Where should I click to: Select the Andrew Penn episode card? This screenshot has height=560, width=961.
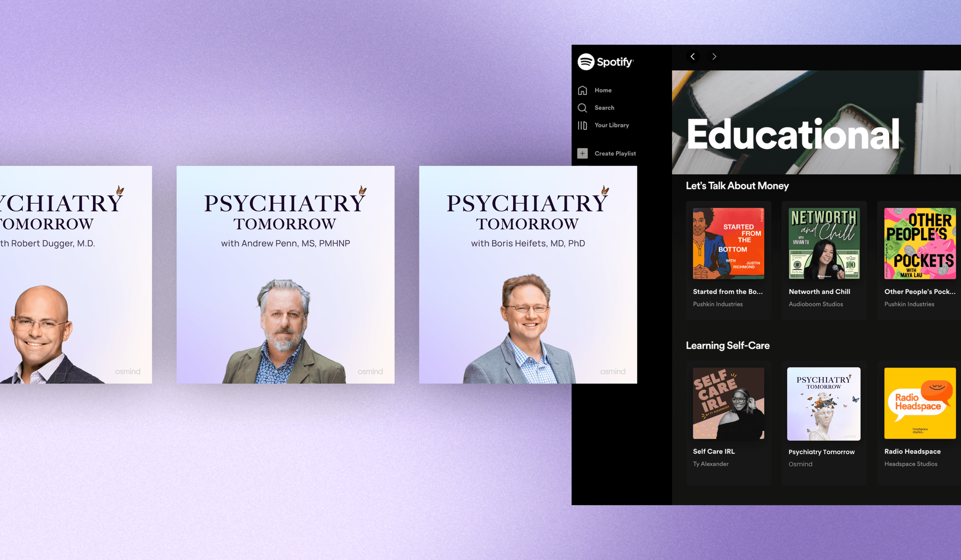(285, 275)
